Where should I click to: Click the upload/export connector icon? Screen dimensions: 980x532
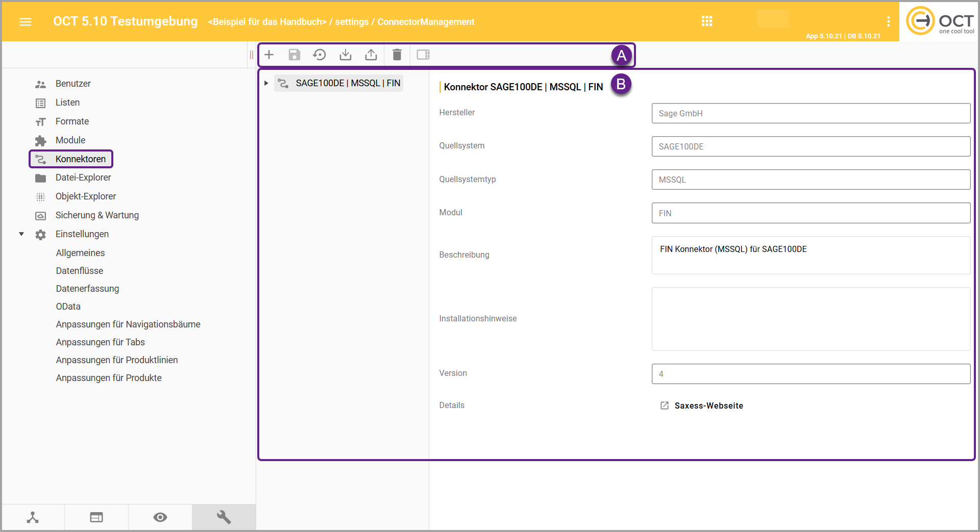(371, 55)
